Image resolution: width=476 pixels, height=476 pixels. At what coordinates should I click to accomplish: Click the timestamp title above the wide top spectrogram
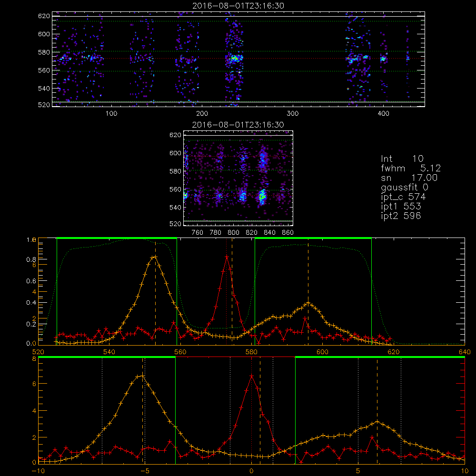(238, 6)
